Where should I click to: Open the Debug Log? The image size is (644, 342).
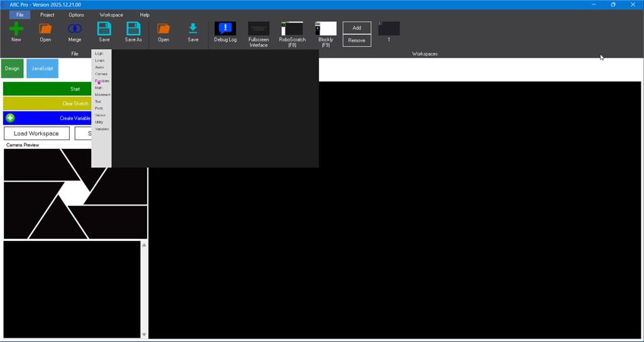(225, 29)
